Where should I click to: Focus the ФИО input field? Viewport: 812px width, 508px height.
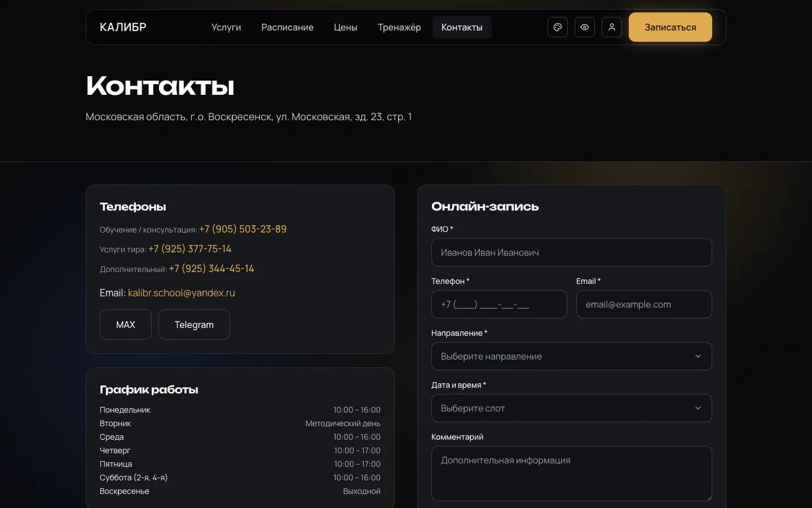pos(572,252)
